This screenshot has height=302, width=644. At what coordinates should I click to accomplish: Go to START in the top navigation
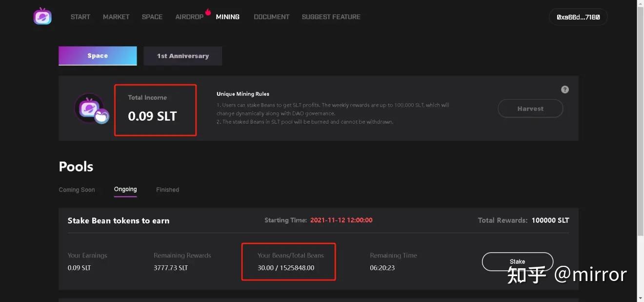click(80, 17)
